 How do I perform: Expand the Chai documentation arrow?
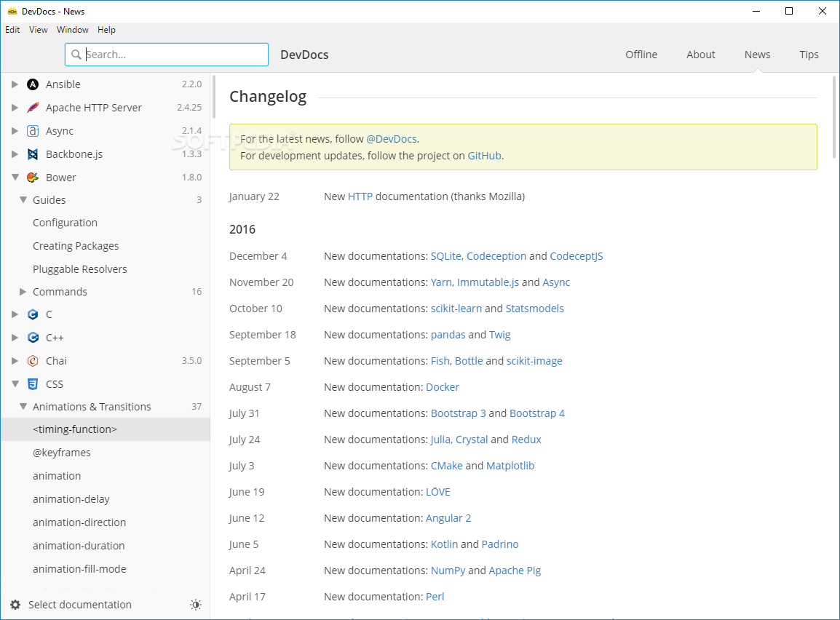[x=15, y=361]
